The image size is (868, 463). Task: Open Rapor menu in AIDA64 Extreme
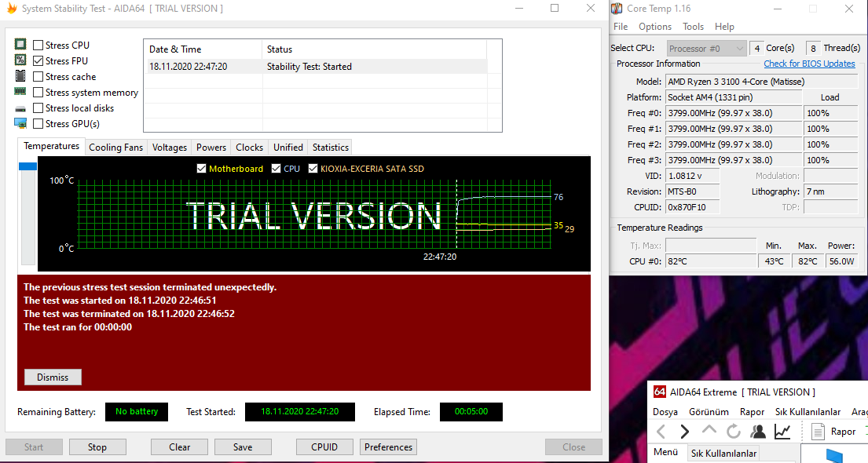tap(752, 411)
